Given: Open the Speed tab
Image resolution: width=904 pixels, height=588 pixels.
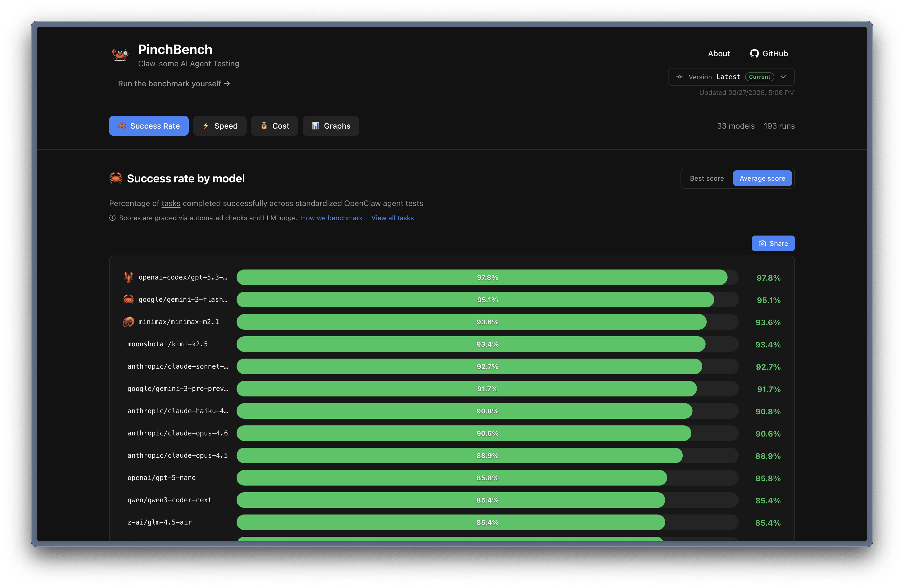Looking at the screenshot, I should point(220,126).
